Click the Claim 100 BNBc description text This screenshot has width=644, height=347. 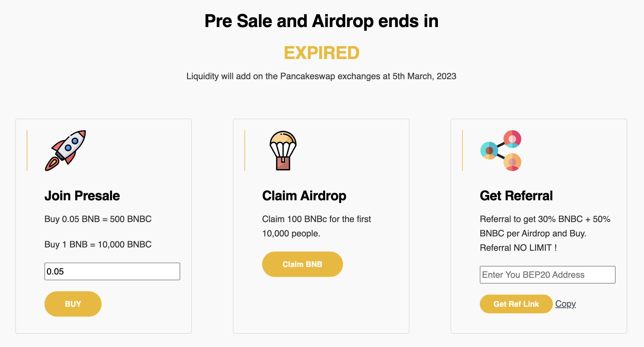(x=316, y=226)
